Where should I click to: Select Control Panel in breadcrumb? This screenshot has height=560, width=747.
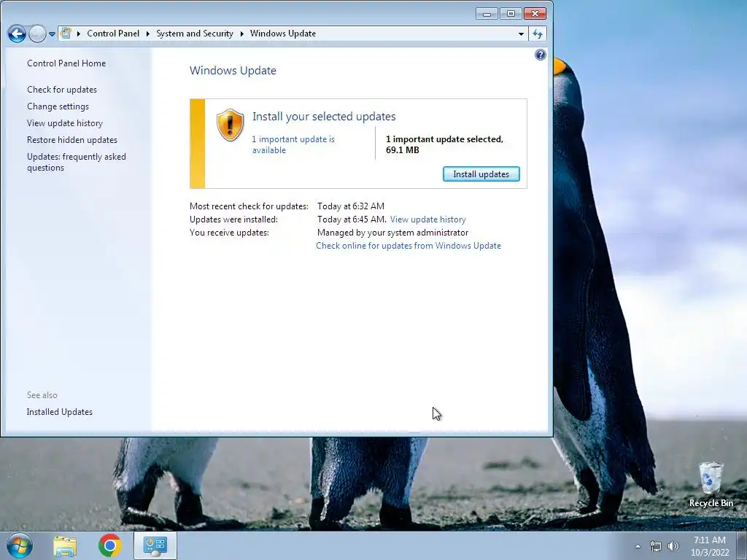click(113, 34)
